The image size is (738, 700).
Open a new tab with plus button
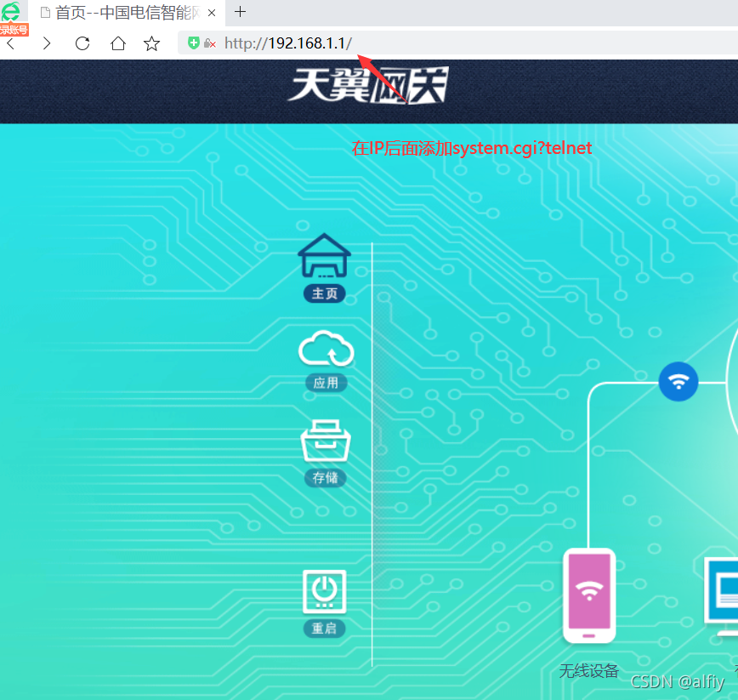240,12
